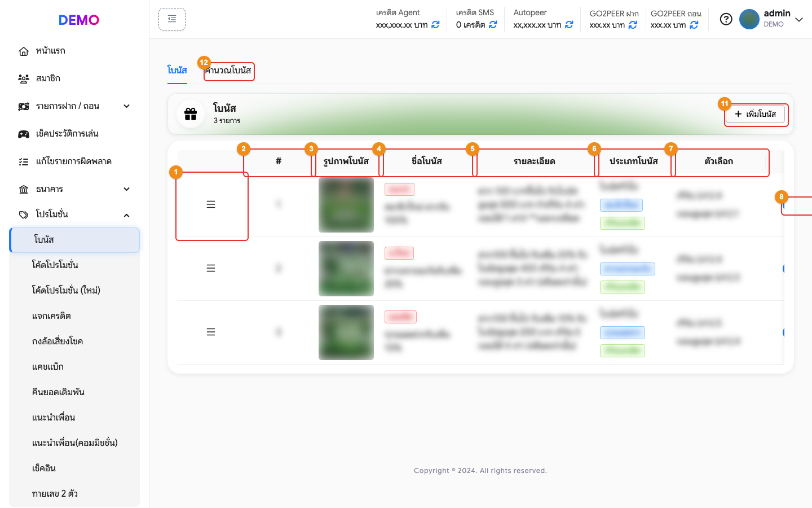Viewport: 812px width, 508px height.
Task: Click the DEMO logo
Action: coord(79,20)
